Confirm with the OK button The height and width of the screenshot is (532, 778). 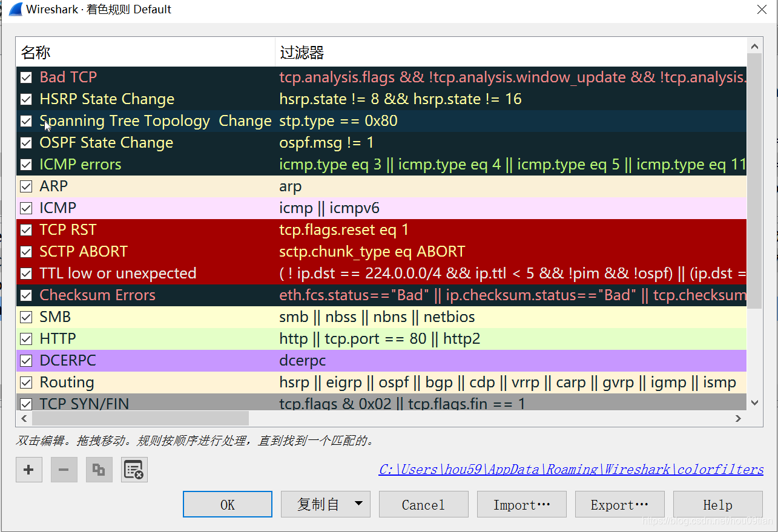coord(228,504)
